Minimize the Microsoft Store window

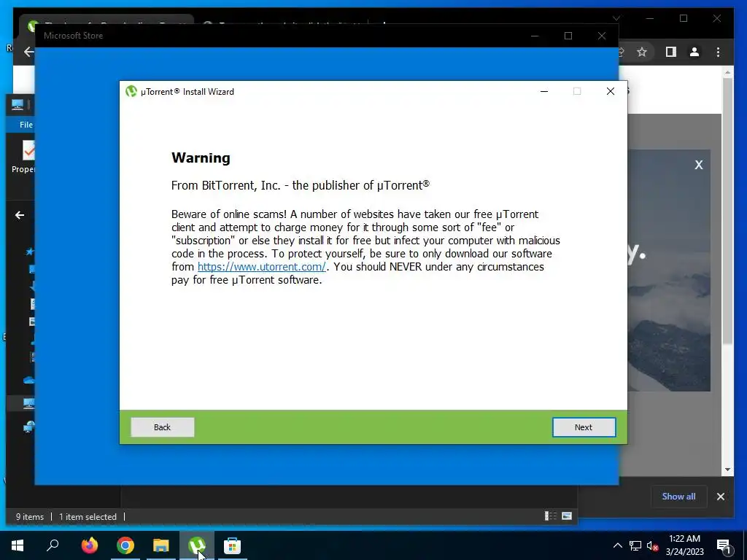tap(535, 36)
